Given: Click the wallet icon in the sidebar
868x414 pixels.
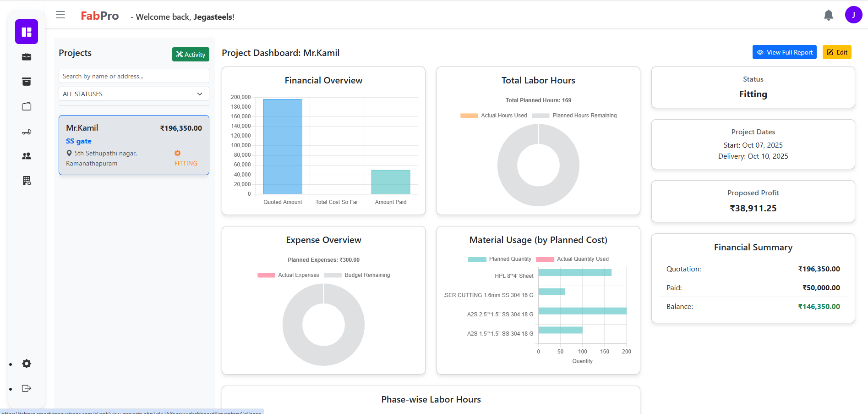Looking at the screenshot, I should coord(26,106).
